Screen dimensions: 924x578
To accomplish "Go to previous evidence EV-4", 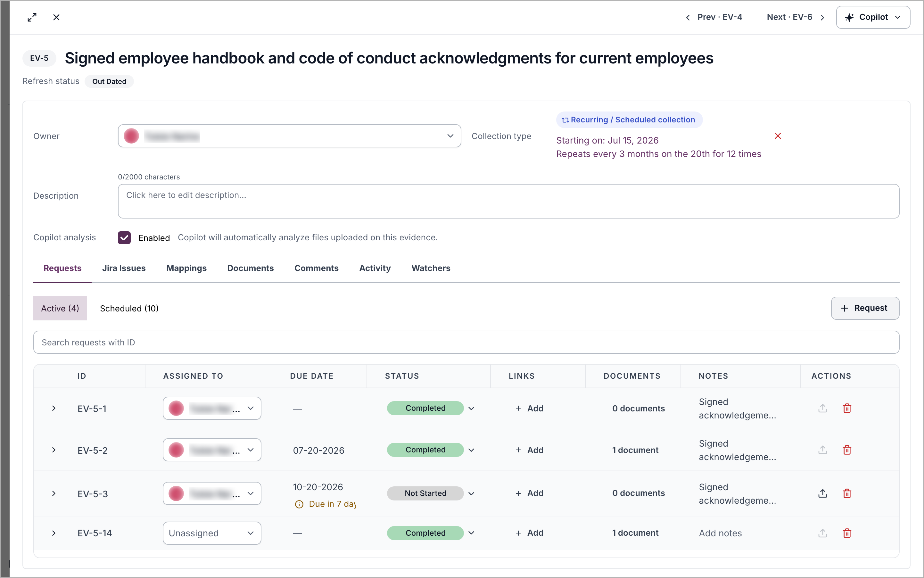I will tap(714, 17).
